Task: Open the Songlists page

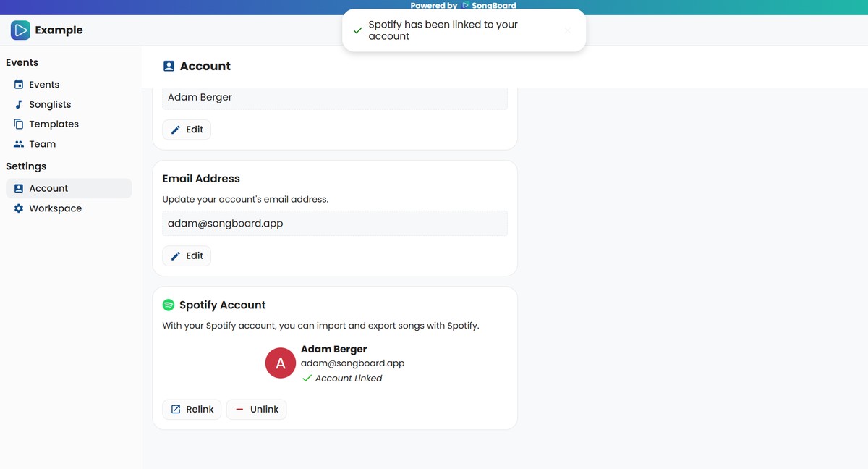Action: click(x=69, y=104)
